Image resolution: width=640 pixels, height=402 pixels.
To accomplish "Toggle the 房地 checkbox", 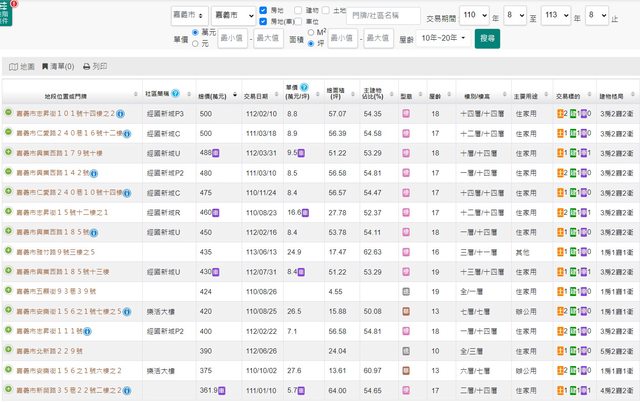I will click(262, 9).
